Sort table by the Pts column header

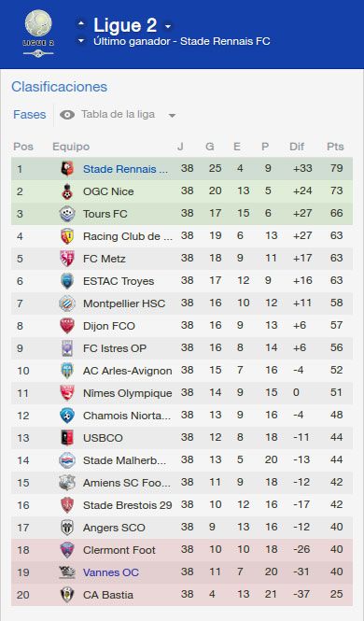click(x=335, y=147)
